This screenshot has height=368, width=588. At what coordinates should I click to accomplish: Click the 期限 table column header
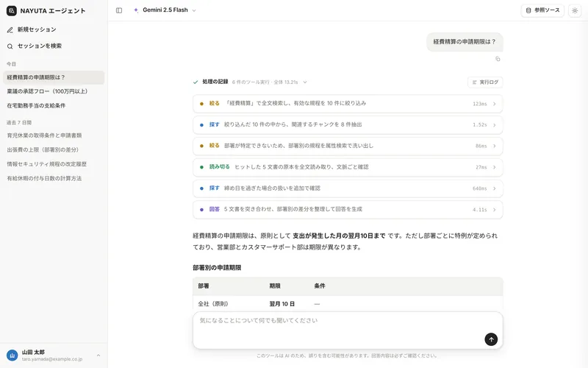coord(275,286)
